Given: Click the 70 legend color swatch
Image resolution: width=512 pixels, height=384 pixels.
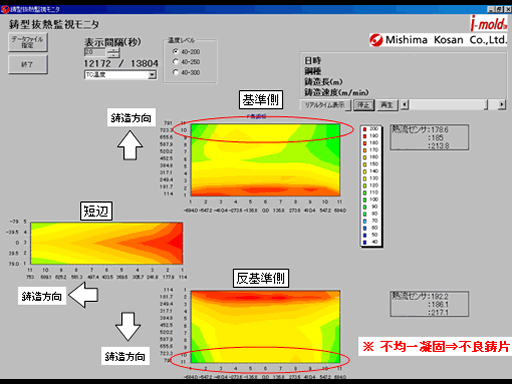Looking at the screenshot, I should coord(365,221).
